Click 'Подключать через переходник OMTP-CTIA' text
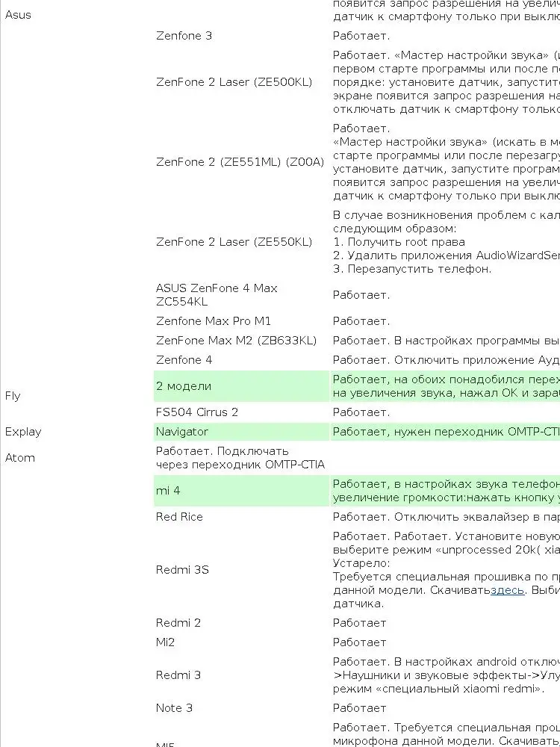The width and height of the screenshot is (560, 747). 240,458
